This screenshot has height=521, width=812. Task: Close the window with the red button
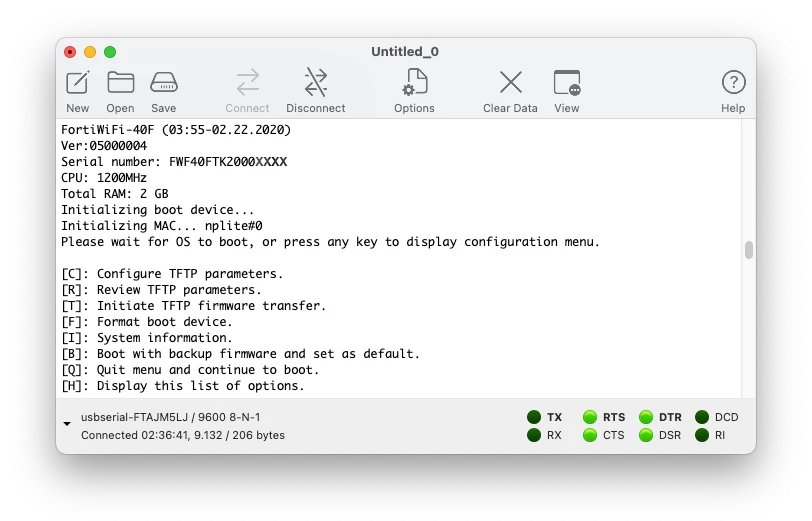tap(70, 52)
